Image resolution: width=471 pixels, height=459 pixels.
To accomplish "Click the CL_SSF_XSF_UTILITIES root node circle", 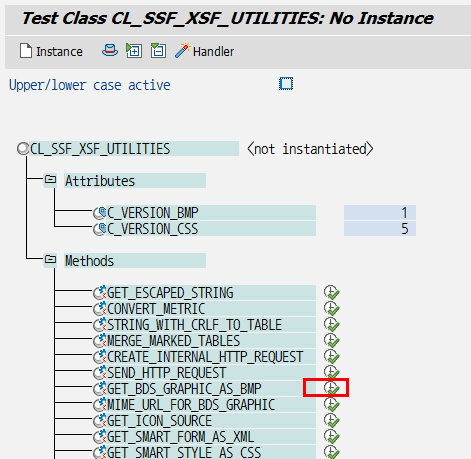I will coord(23,149).
